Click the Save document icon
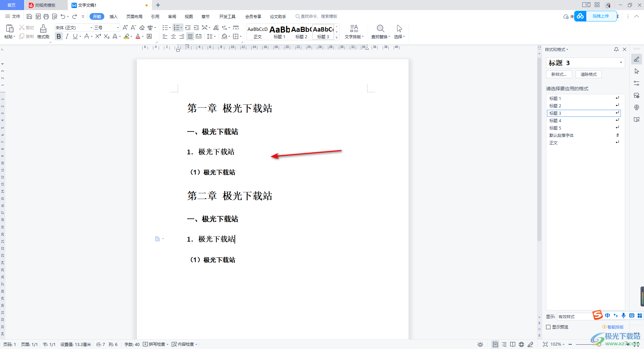 click(30, 16)
